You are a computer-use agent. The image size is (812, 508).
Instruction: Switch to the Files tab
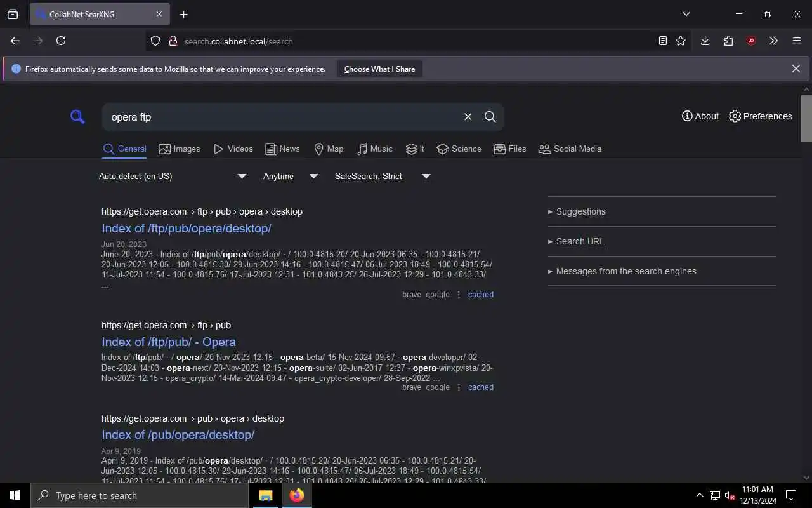510,149
